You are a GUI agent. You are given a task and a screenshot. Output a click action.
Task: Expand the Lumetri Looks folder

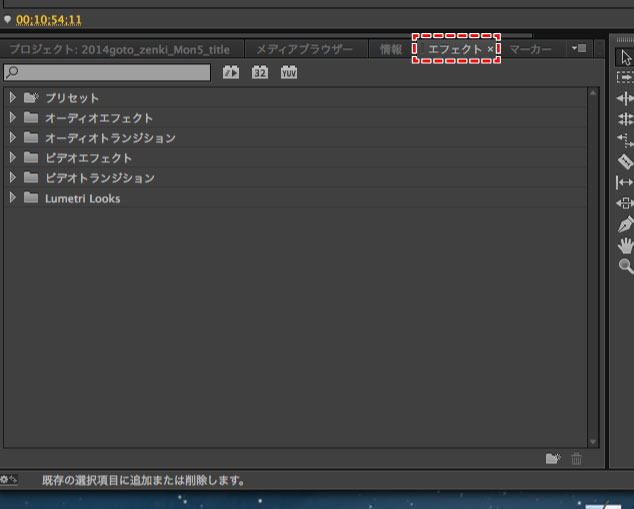13,198
